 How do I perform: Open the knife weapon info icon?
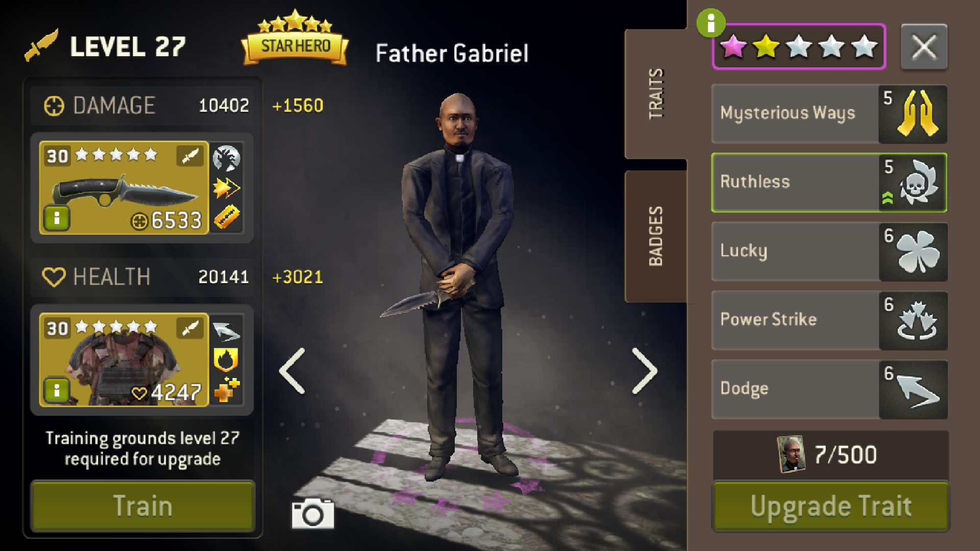point(57,218)
